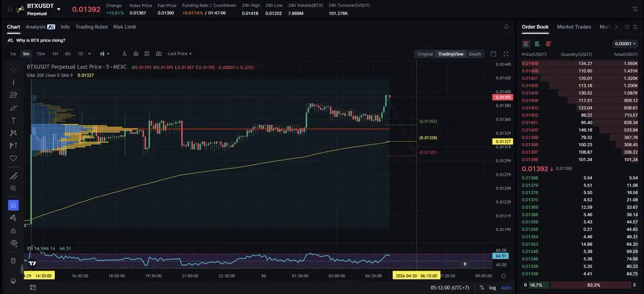
Task: Activate the zoom in tool
Action: point(13,188)
